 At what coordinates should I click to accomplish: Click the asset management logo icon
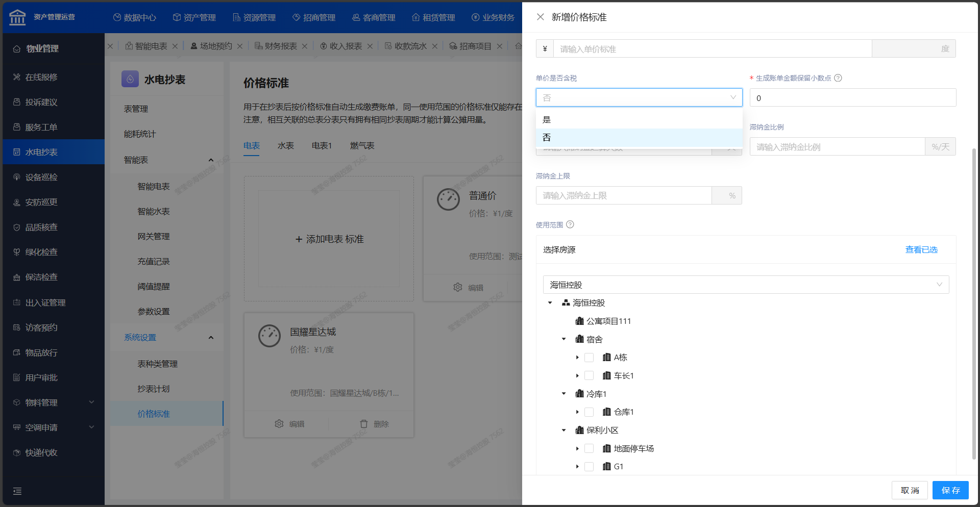[x=17, y=17]
